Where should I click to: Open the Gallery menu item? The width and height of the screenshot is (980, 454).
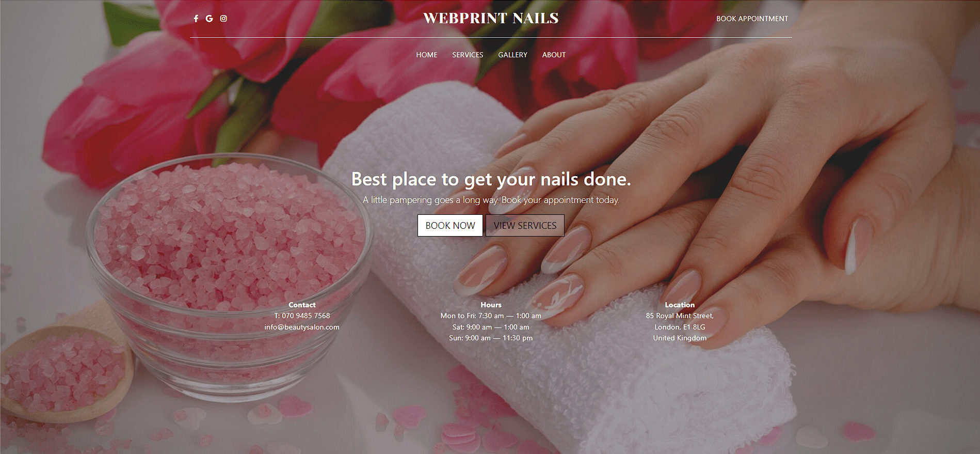[x=512, y=55]
